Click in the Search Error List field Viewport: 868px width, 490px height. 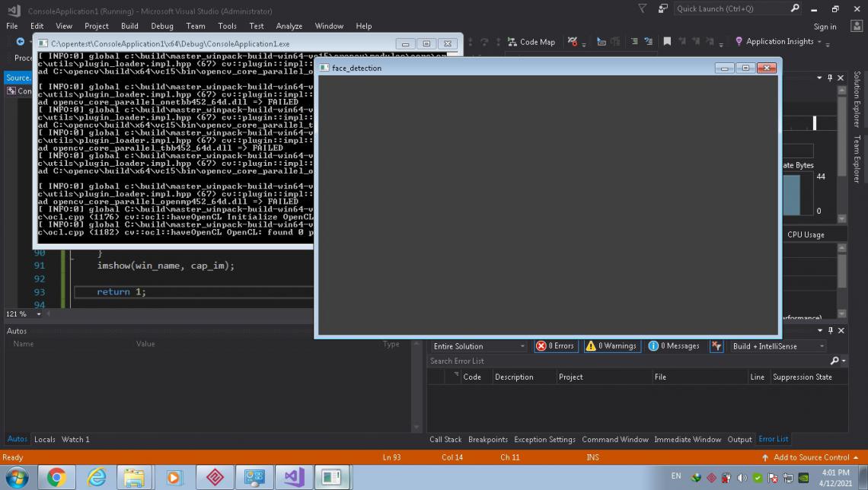click(624, 361)
